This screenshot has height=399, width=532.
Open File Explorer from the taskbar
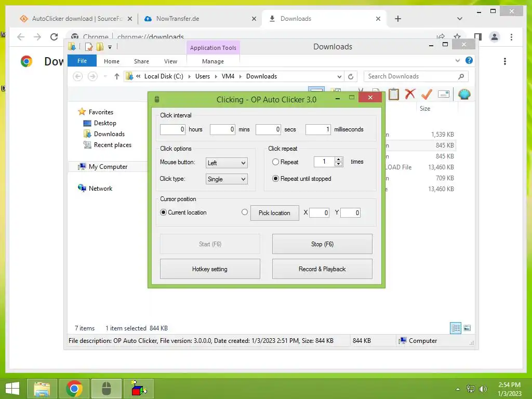42,389
